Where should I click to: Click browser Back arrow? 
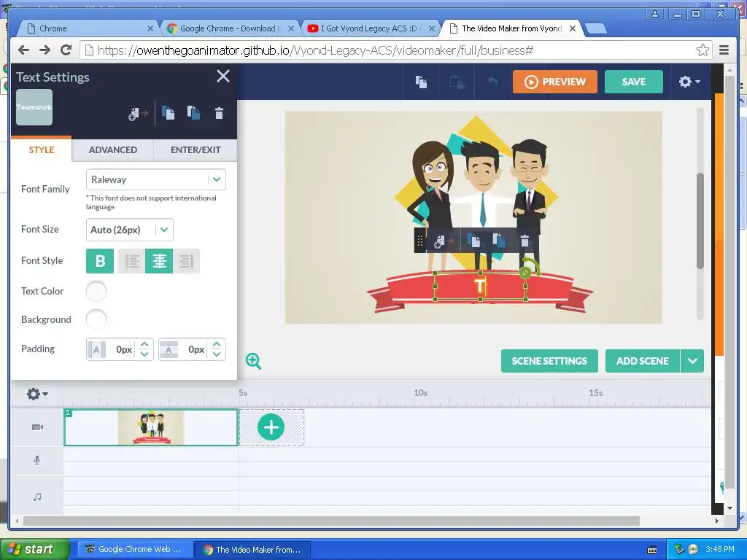point(23,50)
